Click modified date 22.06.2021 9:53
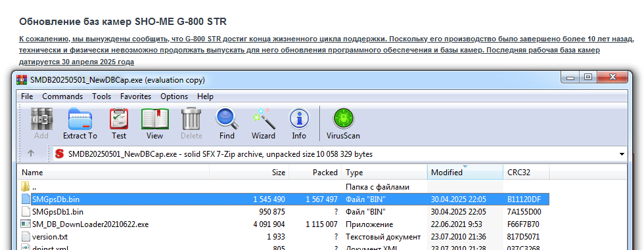The width and height of the screenshot is (644, 250). click(456, 224)
